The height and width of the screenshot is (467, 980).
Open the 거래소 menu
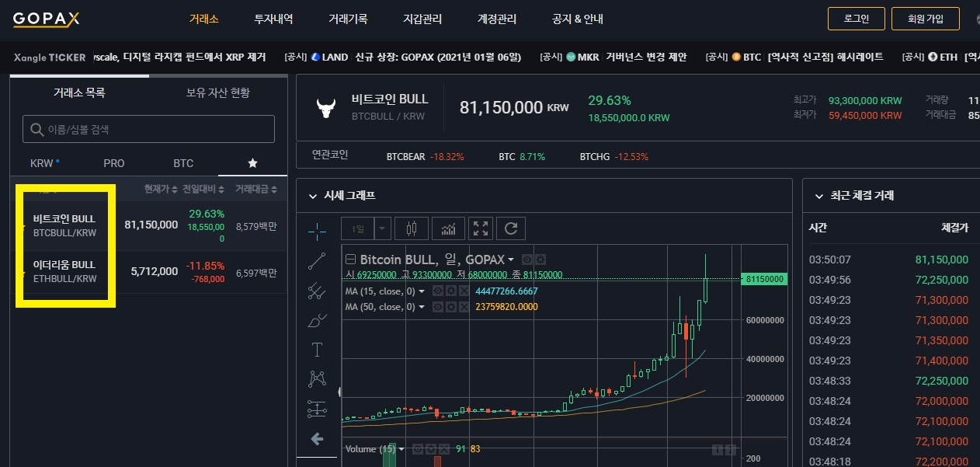pyautogui.click(x=203, y=19)
